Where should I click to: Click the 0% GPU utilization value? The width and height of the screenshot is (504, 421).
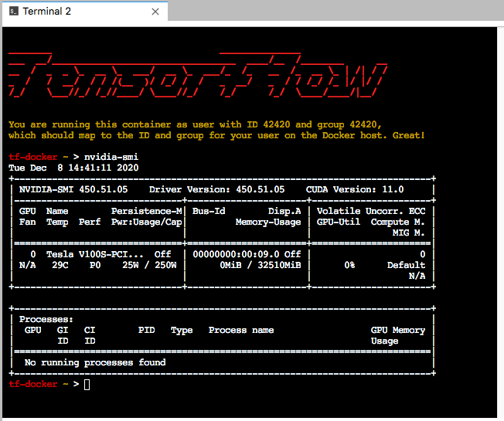coord(349,265)
